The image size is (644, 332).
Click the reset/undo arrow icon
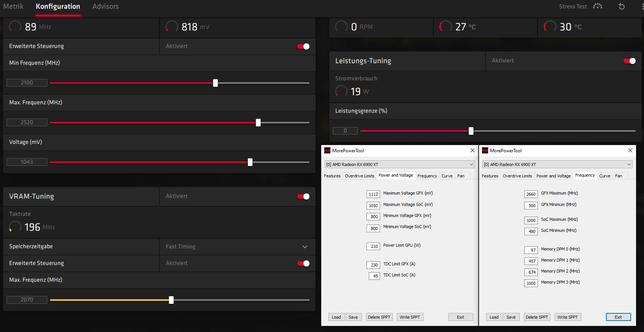pyautogui.click(x=622, y=6)
